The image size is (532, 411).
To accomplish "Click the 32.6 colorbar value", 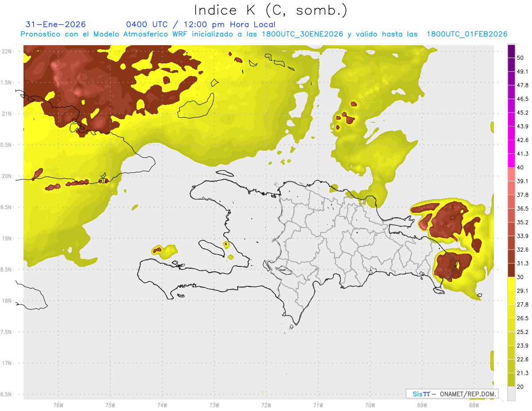I will pyautogui.click(x=523, y=250).
